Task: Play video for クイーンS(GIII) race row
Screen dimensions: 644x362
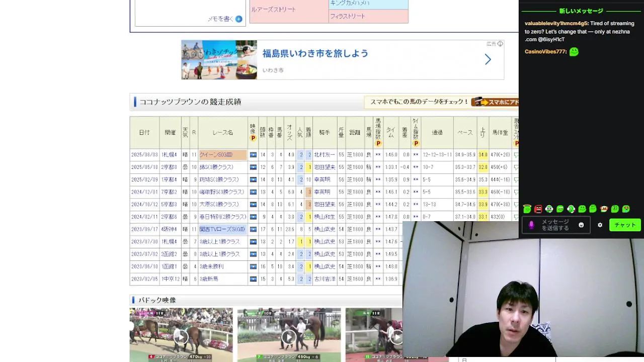Action: tap(253, 155)
